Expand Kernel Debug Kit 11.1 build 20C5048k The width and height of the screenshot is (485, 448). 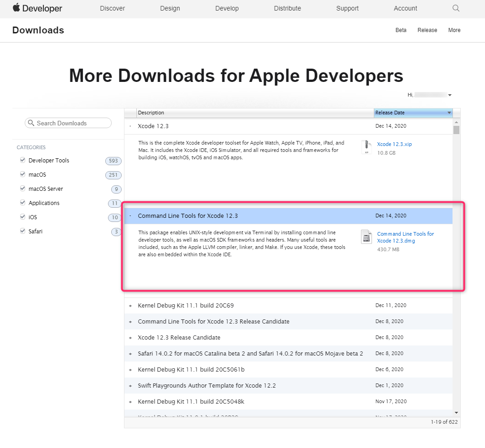130,402
